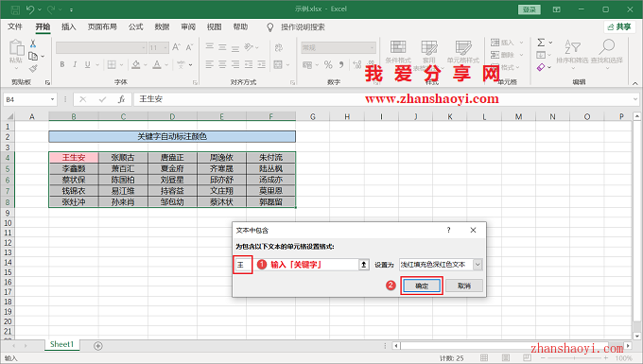
Task: Toggle Bold formatting button
Action: tap(62, 64)
